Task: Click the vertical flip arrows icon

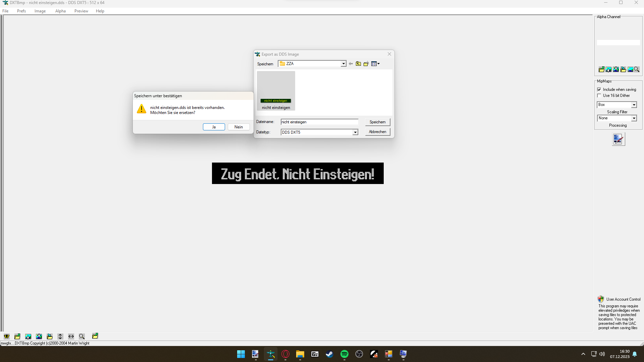Action: pos(60,336)
